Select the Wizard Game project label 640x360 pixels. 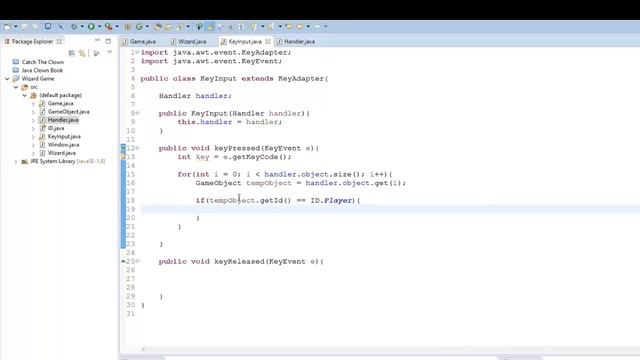click(x=38, y=79)
